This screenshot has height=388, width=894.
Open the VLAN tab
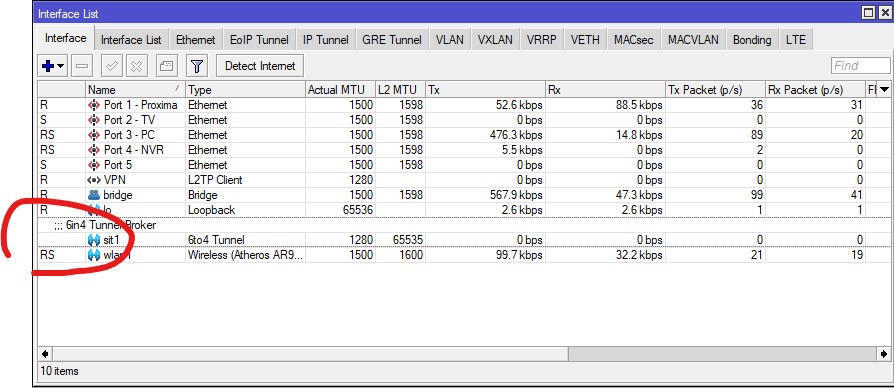(x=449, y=40)
